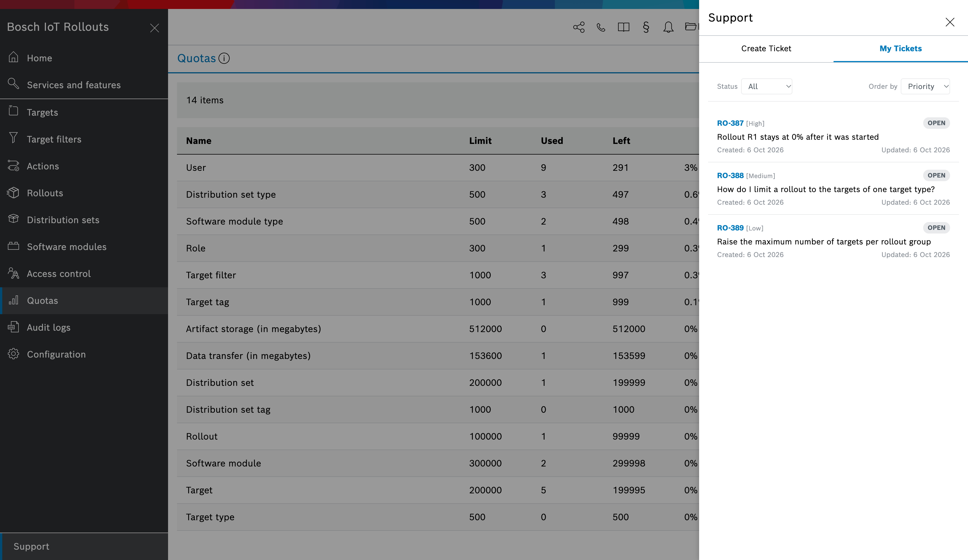968x560 pixels.
Task: Select the Distribution set type row name
Action: pyautogui.click(x=231, y=194)
